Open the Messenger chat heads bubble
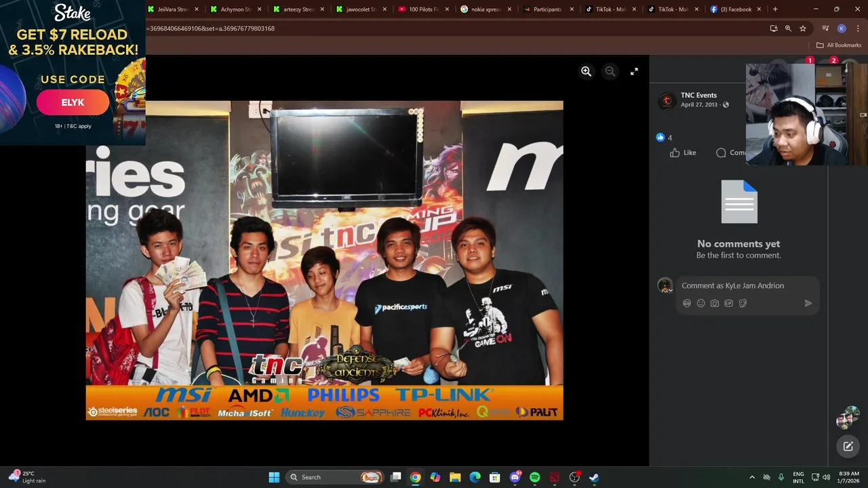This screenshot has width=868, height=488. 848,418
